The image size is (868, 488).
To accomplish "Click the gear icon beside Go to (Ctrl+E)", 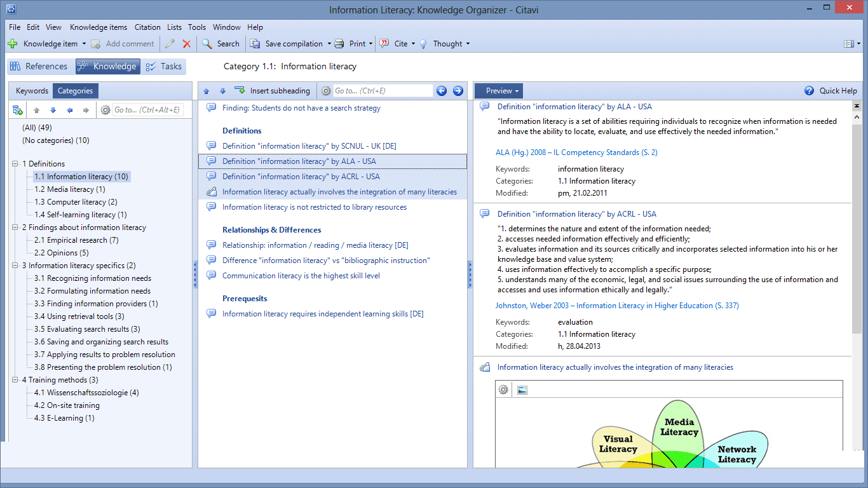I will [326, 91].
